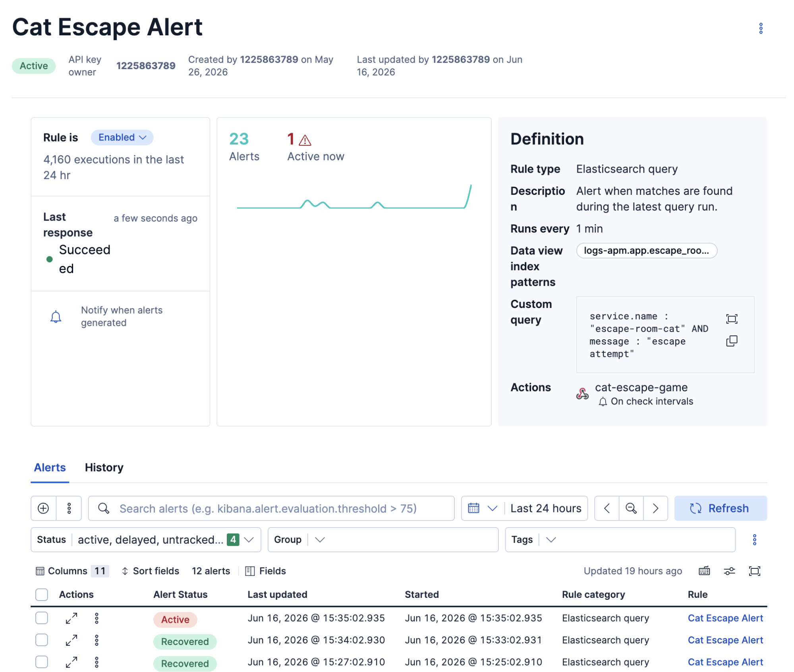Open keyboard shortcuts icon above table

click(x=704, y=571)
